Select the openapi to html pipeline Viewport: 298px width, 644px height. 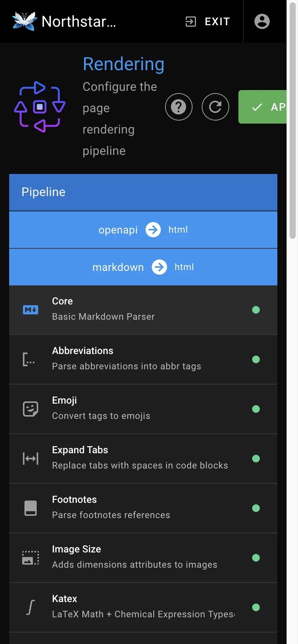(x=143, y=230)
